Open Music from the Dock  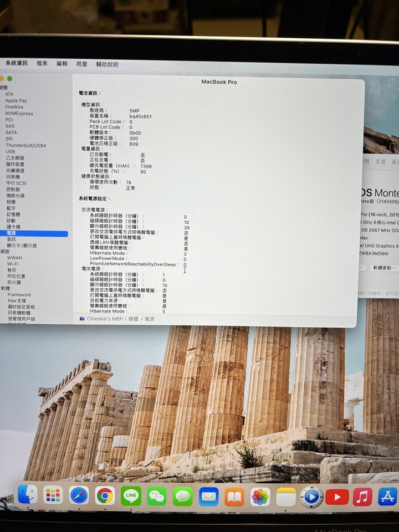tap(362, 497)
